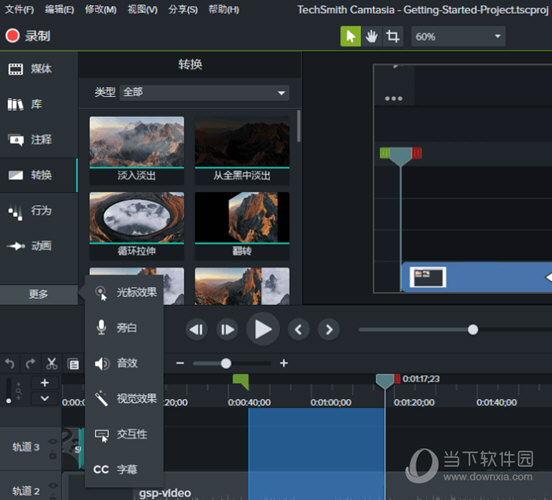Image resolution: width=552 pixels, height=500 pixels.
Task: Open the 文件 (File) menu
Action: tap(19, 10)
